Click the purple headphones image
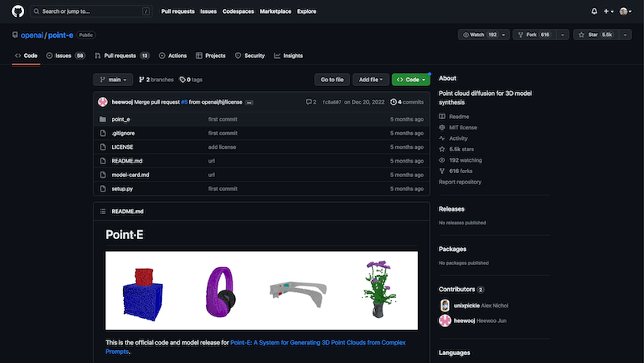 pyautogui.click(x=218, y=288)
